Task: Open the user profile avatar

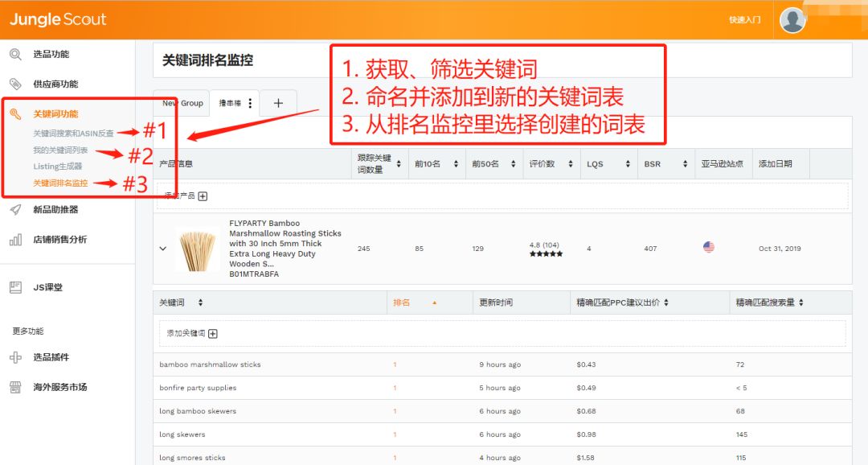Action: [x=792, y=20]
